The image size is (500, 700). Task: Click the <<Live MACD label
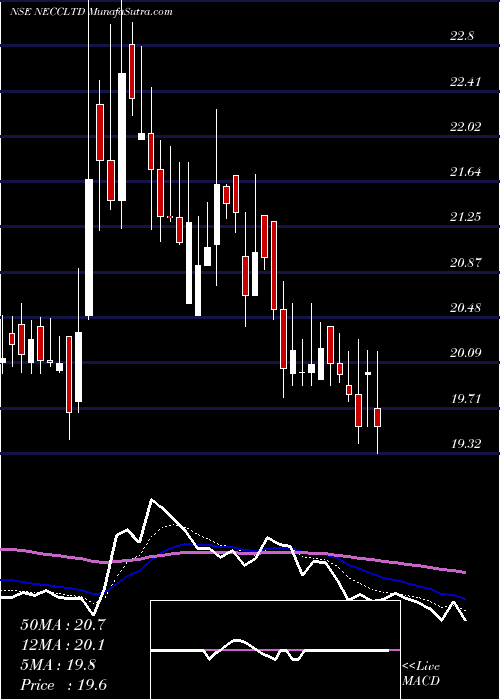pos(421,674)
